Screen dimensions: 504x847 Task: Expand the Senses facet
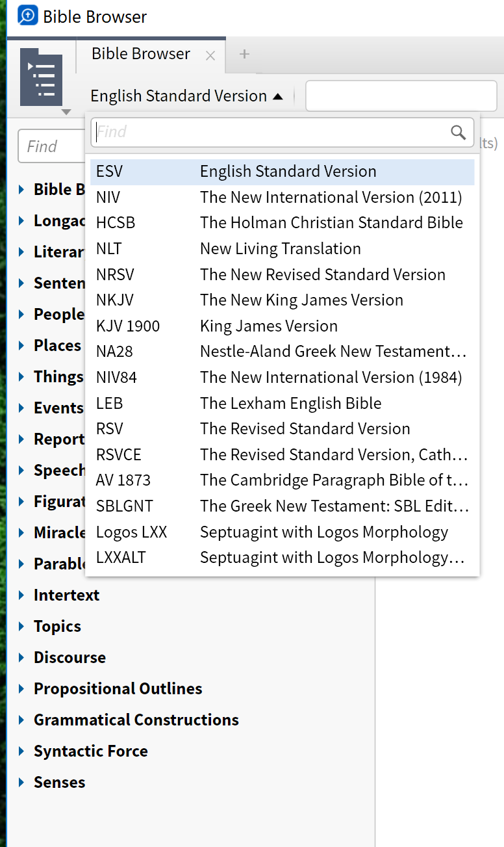point(21,782)
